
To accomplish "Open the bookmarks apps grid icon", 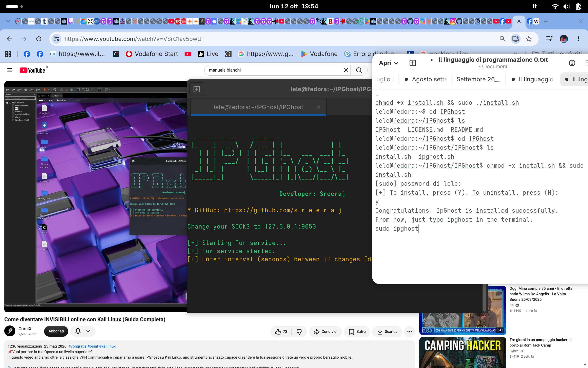I will pyautogui.click(x=8, y=54).
